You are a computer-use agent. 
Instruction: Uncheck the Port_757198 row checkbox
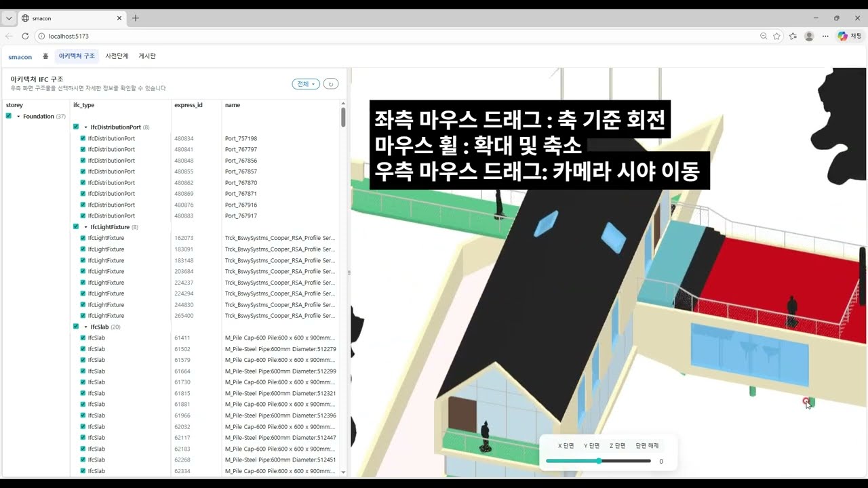coord(83,138)
